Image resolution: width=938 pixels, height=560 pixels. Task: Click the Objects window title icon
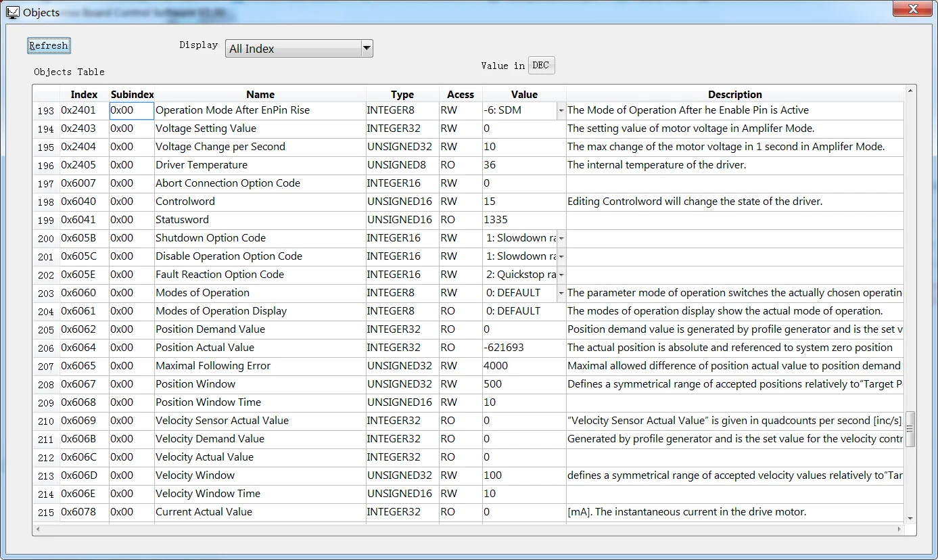[x=12, y=12]
